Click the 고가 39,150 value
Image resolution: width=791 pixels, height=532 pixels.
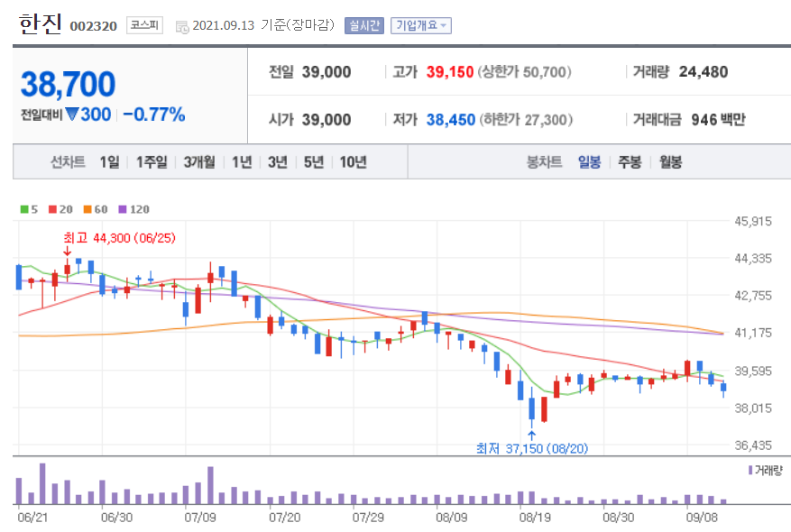(450, 72)
